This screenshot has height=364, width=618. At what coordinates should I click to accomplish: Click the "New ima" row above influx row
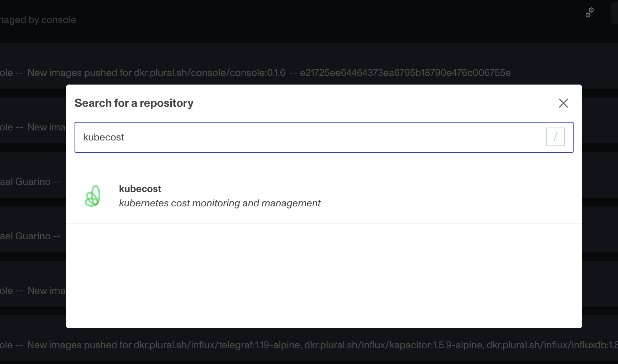[46, 291]
